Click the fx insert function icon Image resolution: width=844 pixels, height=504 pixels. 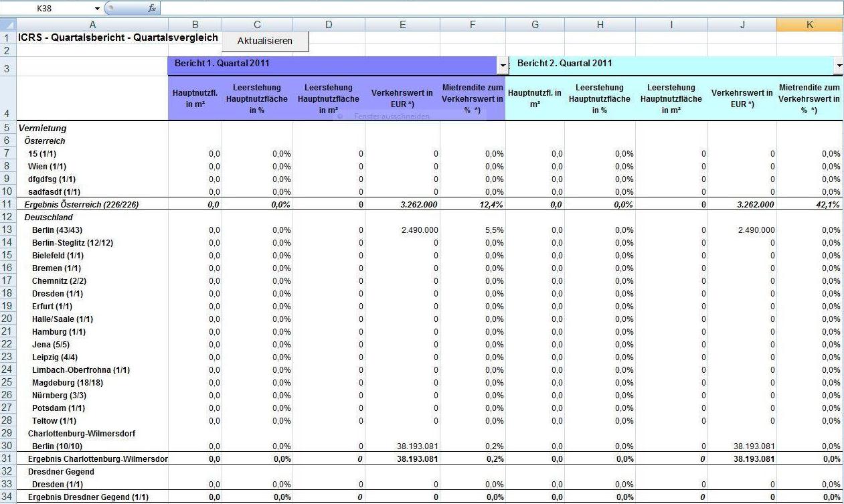click(152, 8)
